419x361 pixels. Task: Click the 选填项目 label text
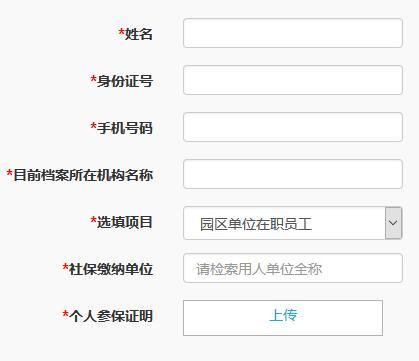pos(125,222)
